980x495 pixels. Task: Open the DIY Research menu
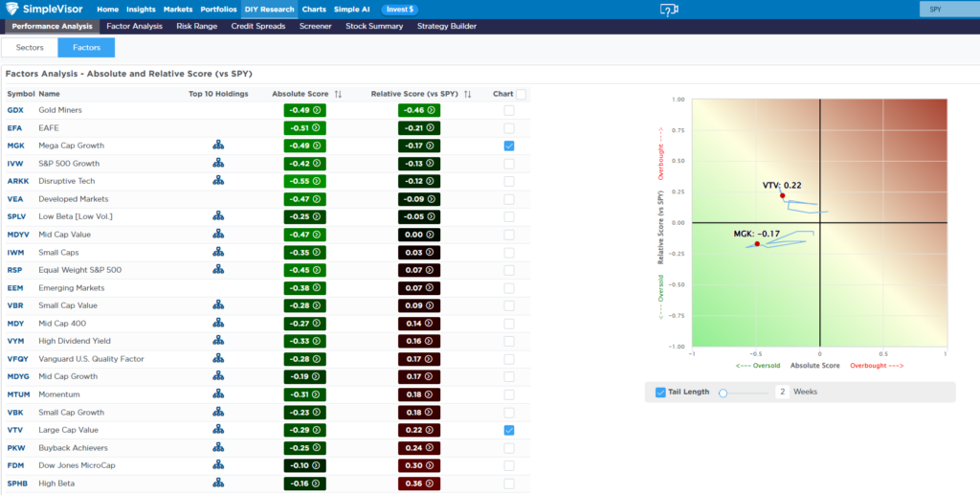(x=270, y=9)
